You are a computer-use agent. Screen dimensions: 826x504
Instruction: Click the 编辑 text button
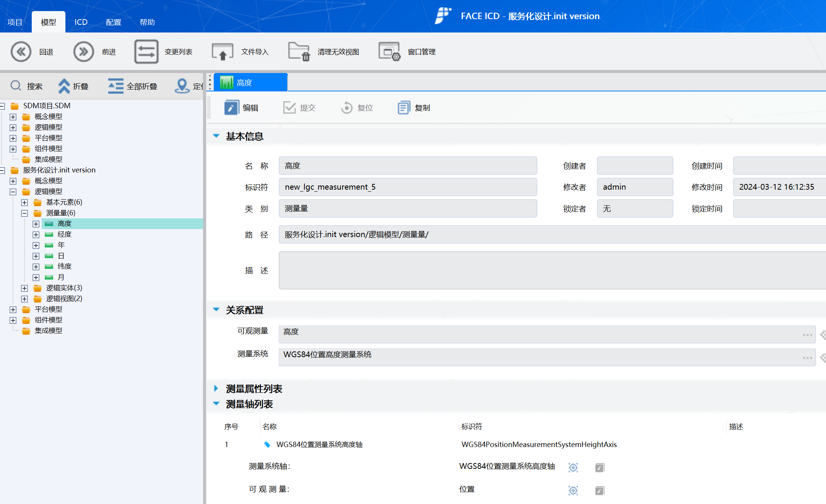click(x=250, y=108)
